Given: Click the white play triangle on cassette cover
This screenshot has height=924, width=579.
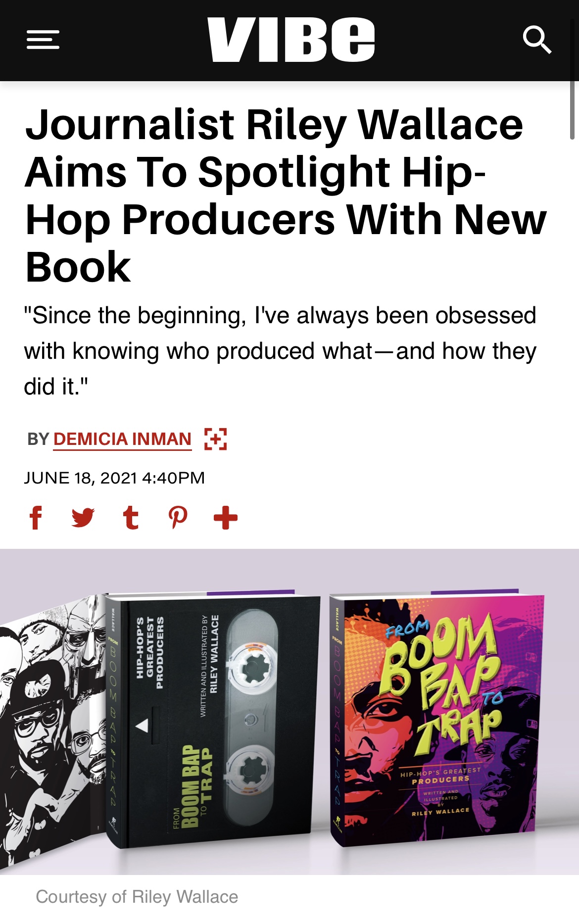Looking at the screenshot, I should click(143, 726).
